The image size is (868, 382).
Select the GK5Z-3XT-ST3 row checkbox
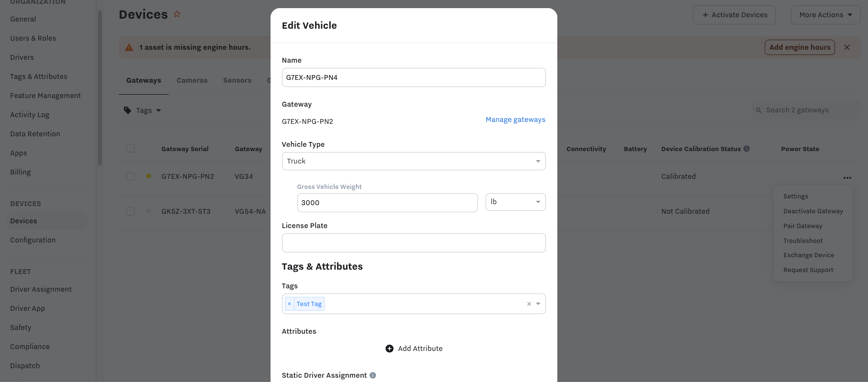[130, 211]
